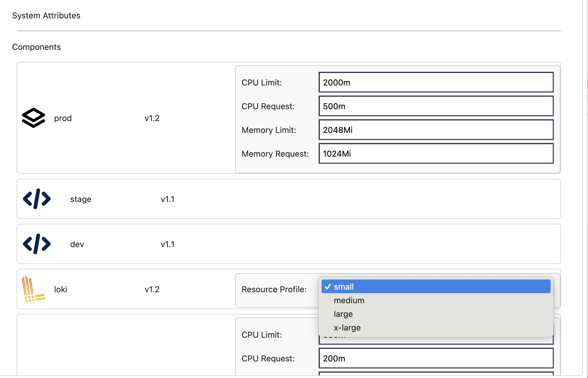Click the loki component name
Image resolution: width=588 pixels, height=378 pixels.
(x=61, y=289)
